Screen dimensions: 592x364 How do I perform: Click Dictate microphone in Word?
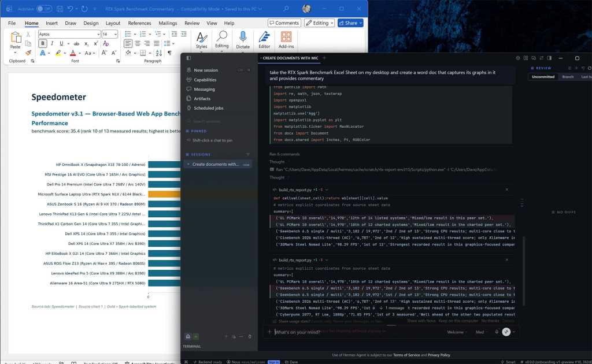pyautogui.click(x=243, y=40)
